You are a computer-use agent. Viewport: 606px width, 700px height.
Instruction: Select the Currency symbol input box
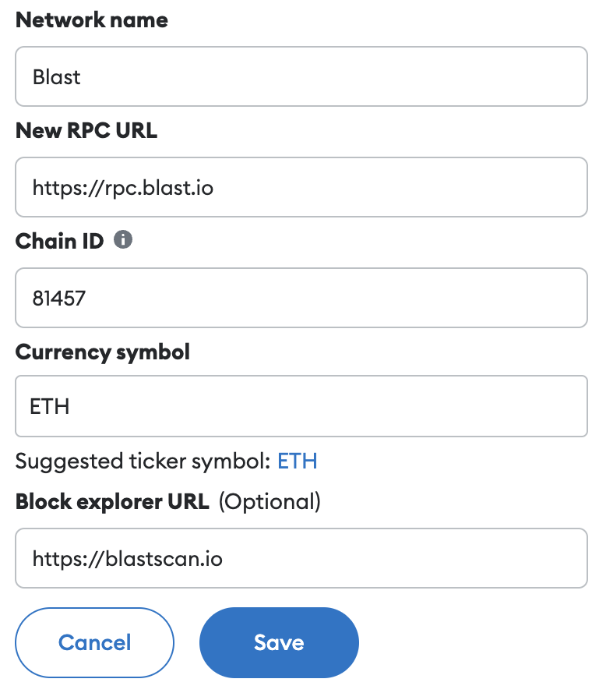pyautogui.click(x=301, y=406)
